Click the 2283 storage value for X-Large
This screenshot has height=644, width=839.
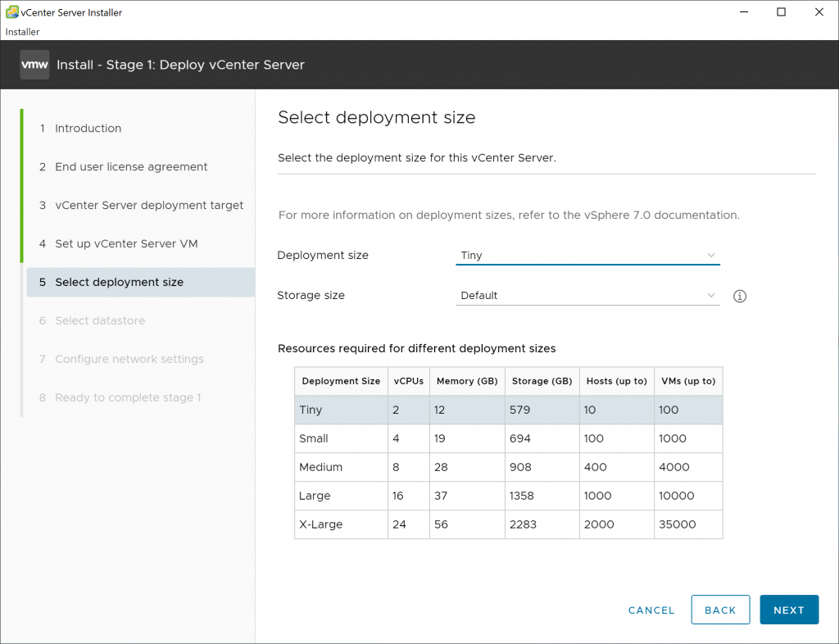tap(523, 524)
